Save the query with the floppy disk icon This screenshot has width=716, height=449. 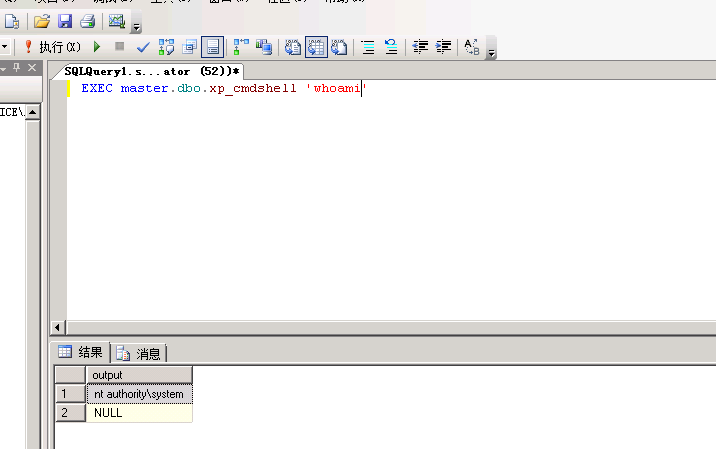pos(65,21)
